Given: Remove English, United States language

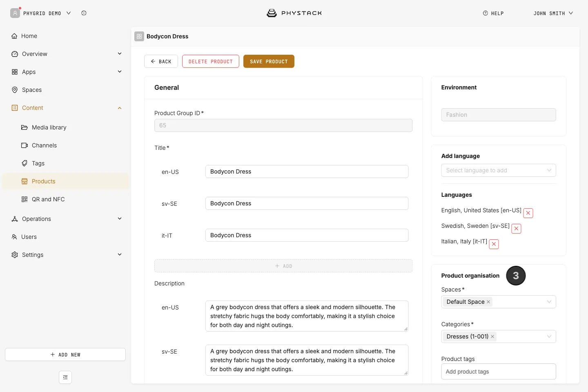Looking at the screenshot, I should click(528, 213).
